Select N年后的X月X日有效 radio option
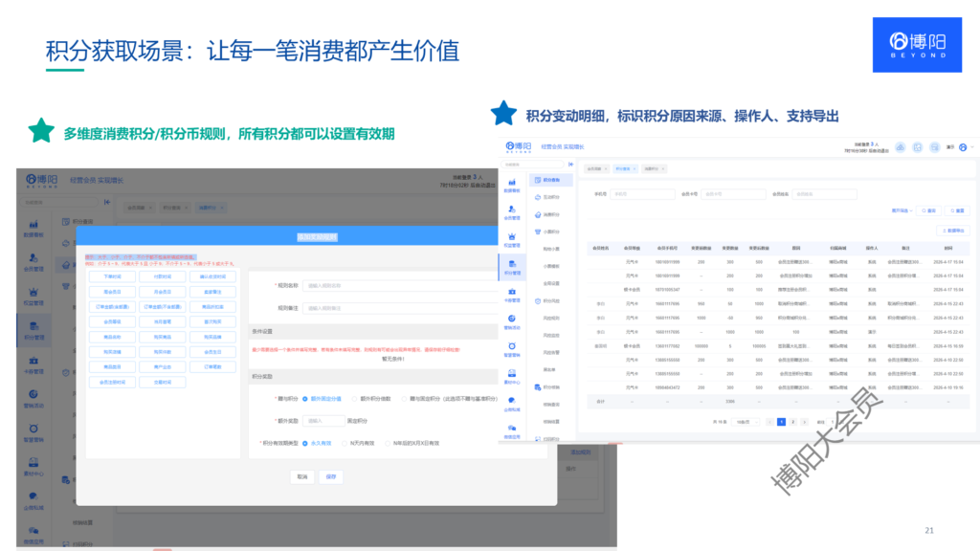This screenshot has width=980, height=551. pos(388,443)
